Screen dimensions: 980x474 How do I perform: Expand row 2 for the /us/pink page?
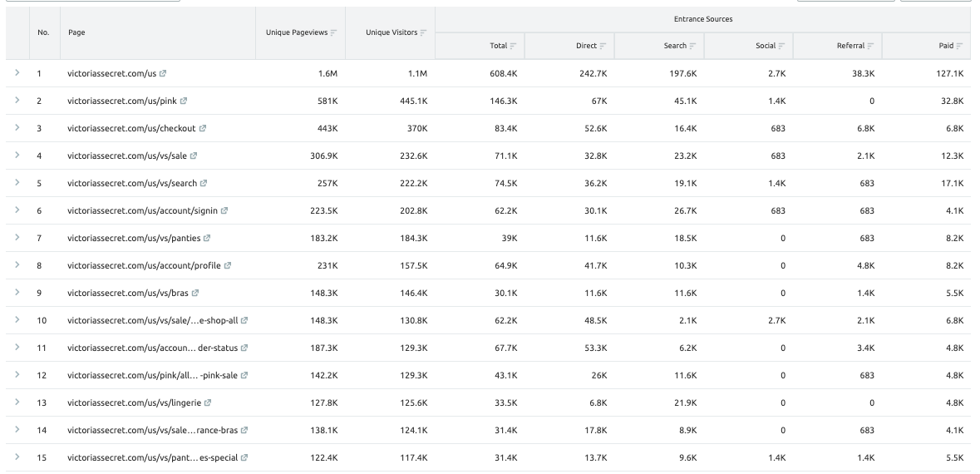(17, 100)
